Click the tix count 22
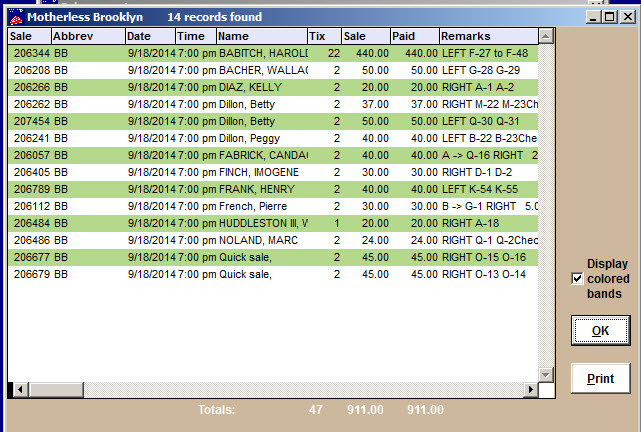 pyautogui.click(x=334, y=54)
